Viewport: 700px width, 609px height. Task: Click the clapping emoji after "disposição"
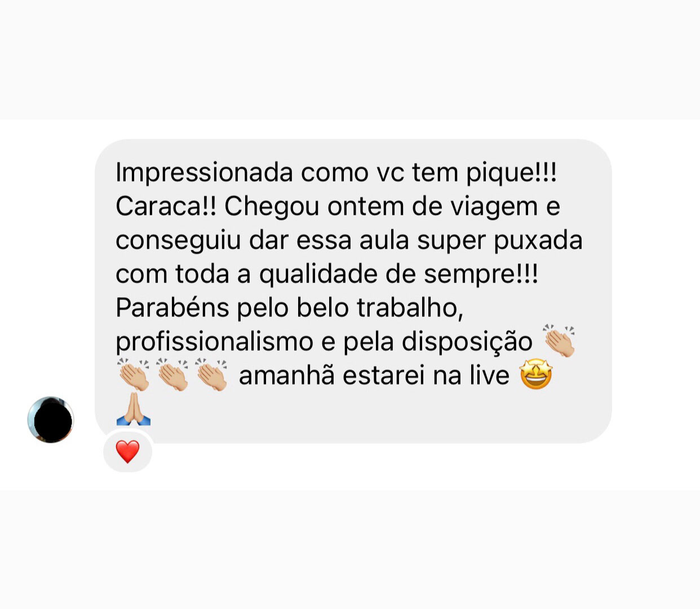(x=559, y=341)
